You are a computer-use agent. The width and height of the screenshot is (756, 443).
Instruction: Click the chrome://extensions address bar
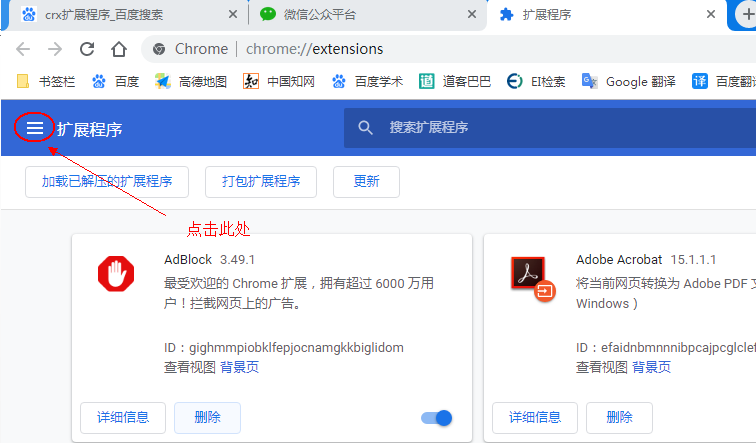tap(448, 49)
